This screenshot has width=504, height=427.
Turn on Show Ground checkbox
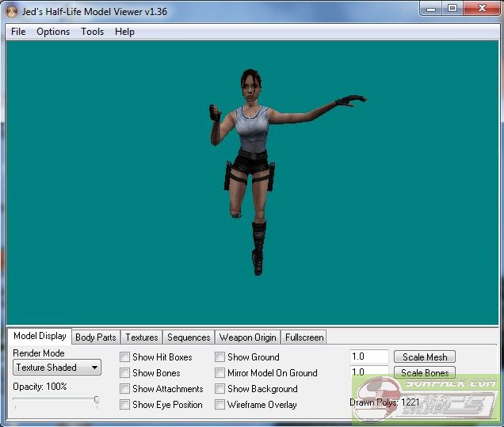click(x=220, y=357)
